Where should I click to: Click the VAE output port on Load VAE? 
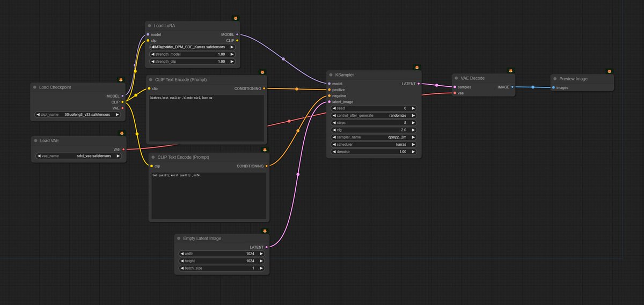(123, 150)
